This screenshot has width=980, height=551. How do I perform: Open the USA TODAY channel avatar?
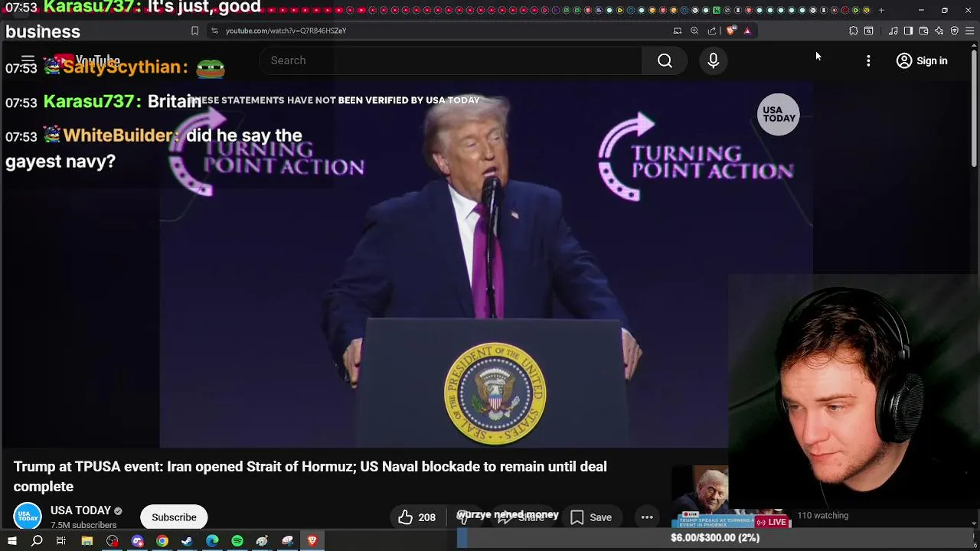tap(28, 517)
